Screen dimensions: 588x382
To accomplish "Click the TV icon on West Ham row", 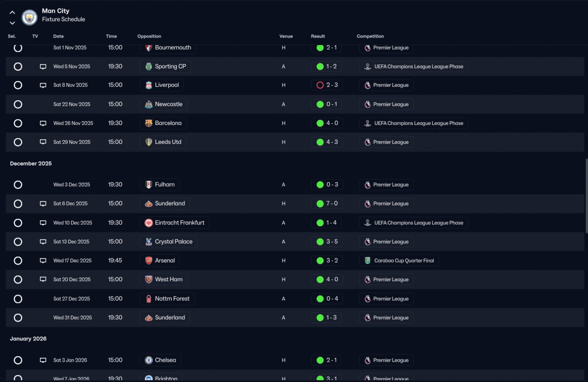I will [43, 279].
